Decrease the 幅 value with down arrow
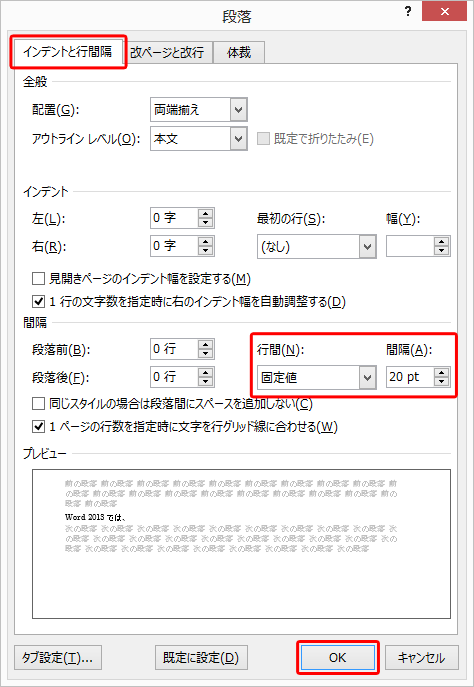This screenshot has height=687, width=474. click(442, 251)
